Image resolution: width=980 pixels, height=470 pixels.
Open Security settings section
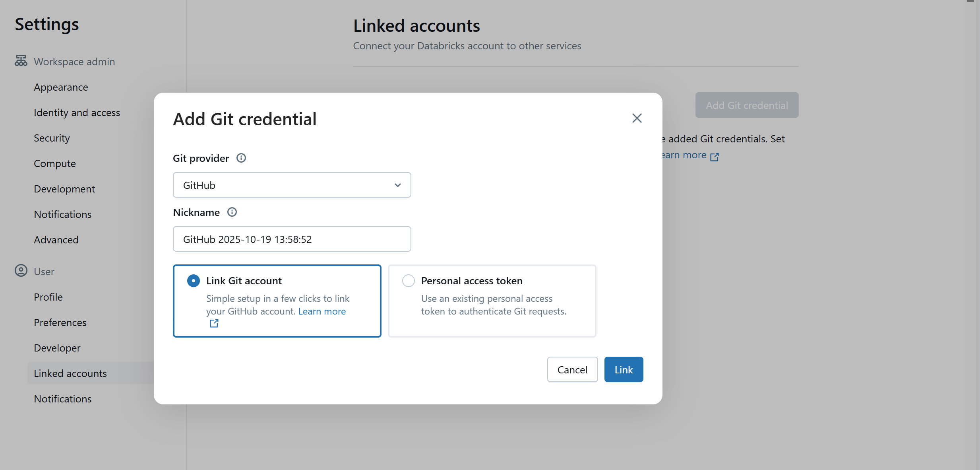tap(52, 138)
